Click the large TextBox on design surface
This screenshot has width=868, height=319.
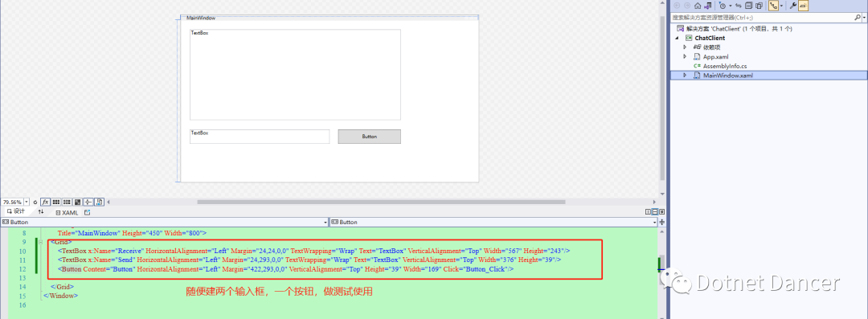click(x=295, y=75)
